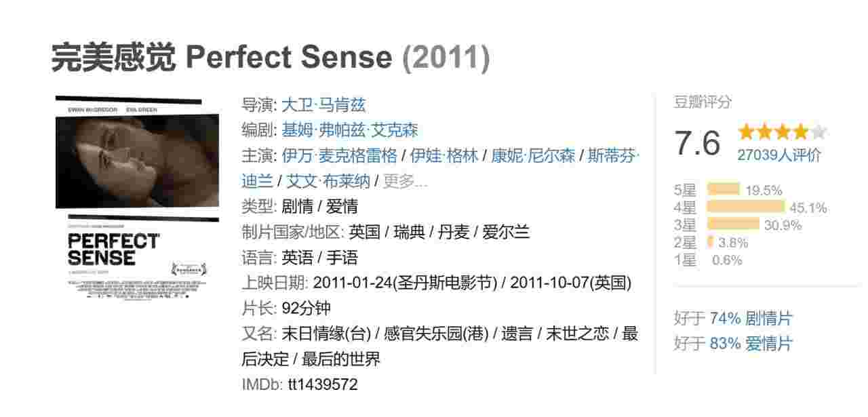The width and height of the screenshot is (868, 417).
Task: Open the 74% 剧情片 comparison link
Action: (751, 319)
